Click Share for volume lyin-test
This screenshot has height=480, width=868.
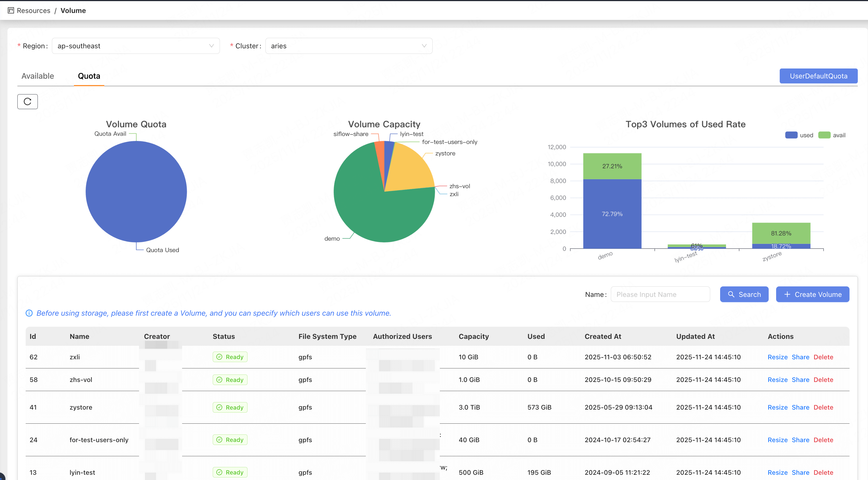click(x=800, y=472)
